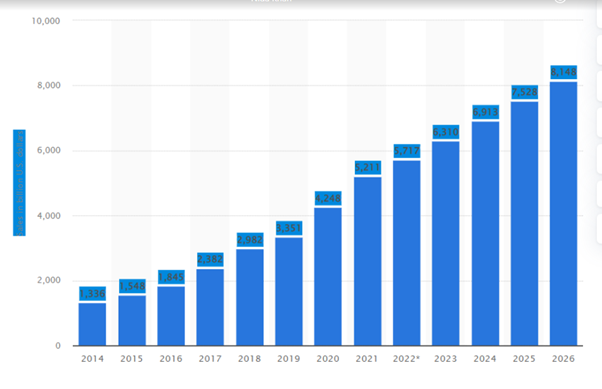The height and width of the screenshot is (389, 602).
Task: Click the 2014 bar in the chart
Action: [x=92, y=324]
